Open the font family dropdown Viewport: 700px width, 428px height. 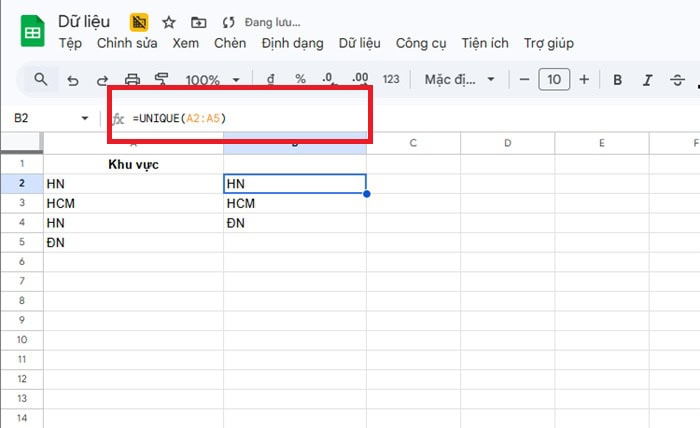coord(459,80)
